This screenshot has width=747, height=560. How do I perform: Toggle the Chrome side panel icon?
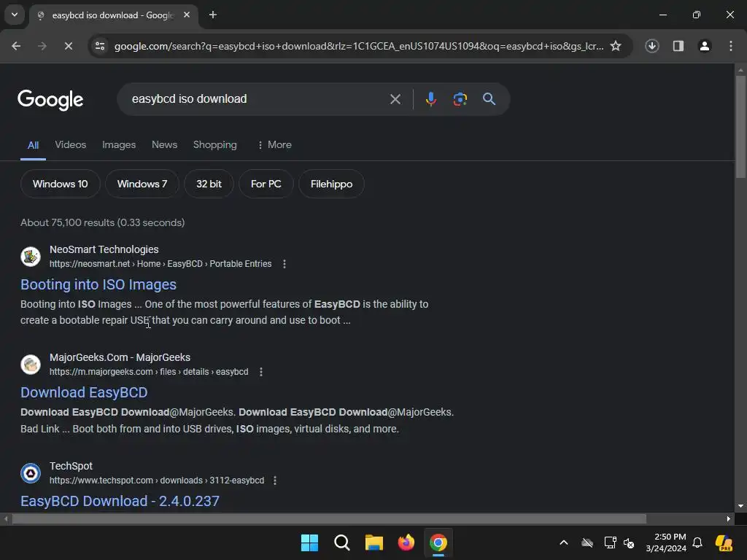point(678,46)
